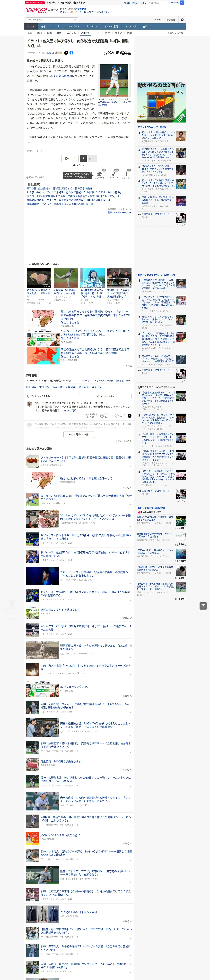The image size is (210, 980).
Task: Open the ファミリーマート article thumbnail
Action: coord(32,461)
